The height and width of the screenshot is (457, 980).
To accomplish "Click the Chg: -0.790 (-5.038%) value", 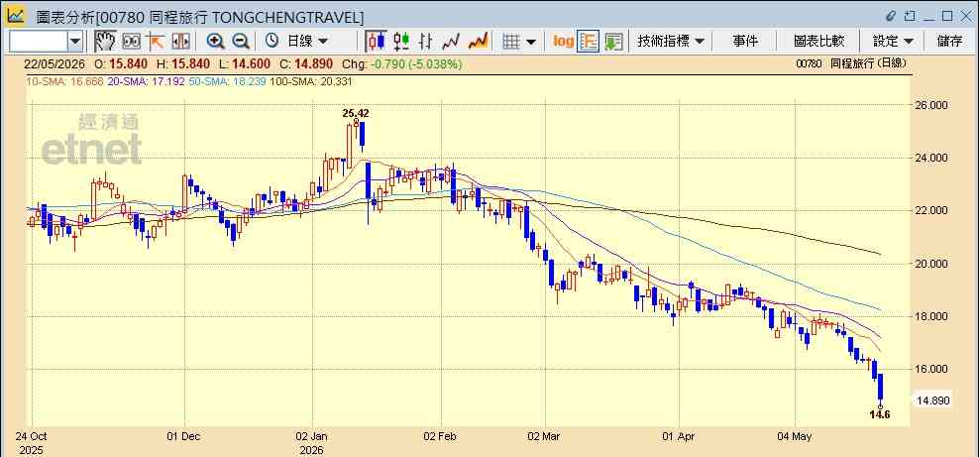I will (404, 63).
